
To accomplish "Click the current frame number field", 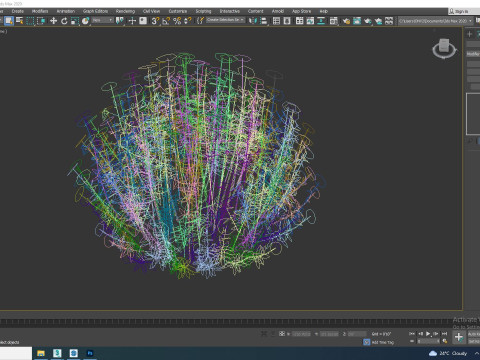I will click(x=429, y=341).
